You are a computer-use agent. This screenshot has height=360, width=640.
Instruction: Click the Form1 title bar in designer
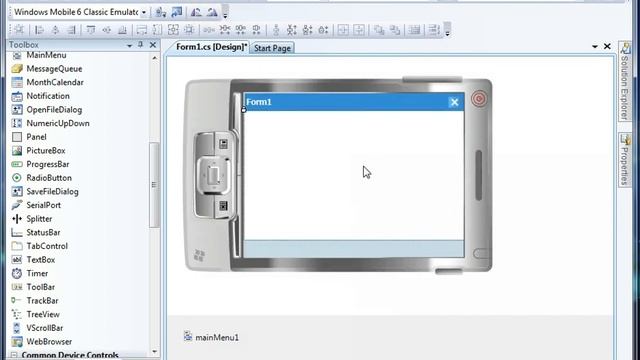[x=353, y=102]
